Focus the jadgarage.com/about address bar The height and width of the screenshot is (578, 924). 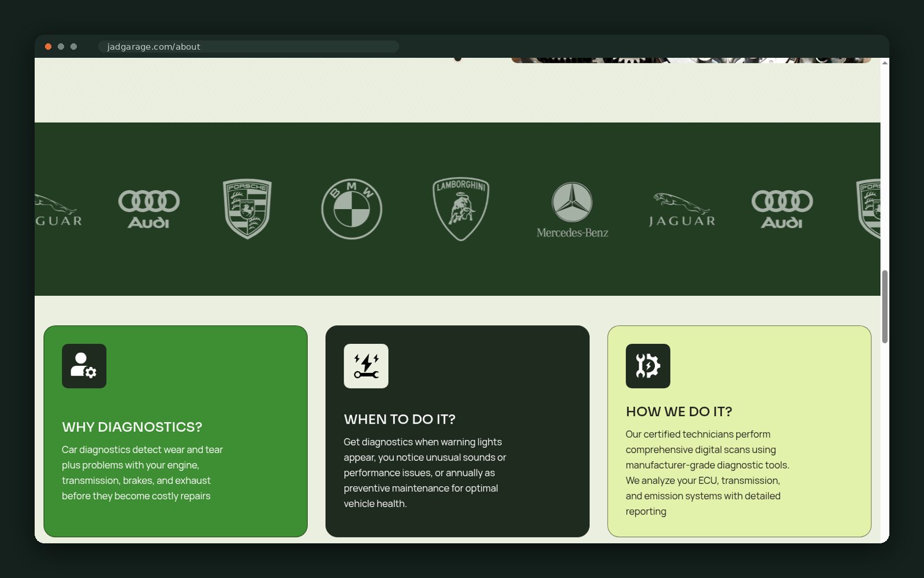248,47
